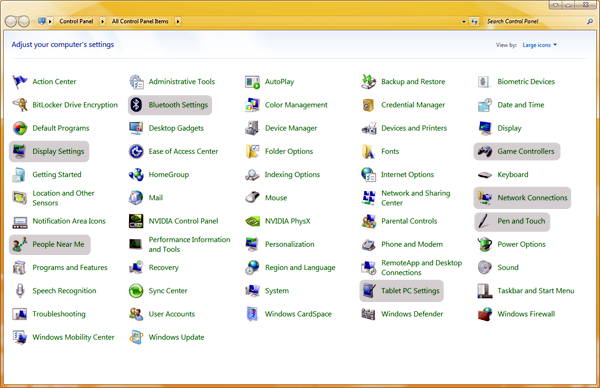Viewport: 600px width, 388px height.
Task: Open the Date and Time icon
Action: [x=484, y=105]
